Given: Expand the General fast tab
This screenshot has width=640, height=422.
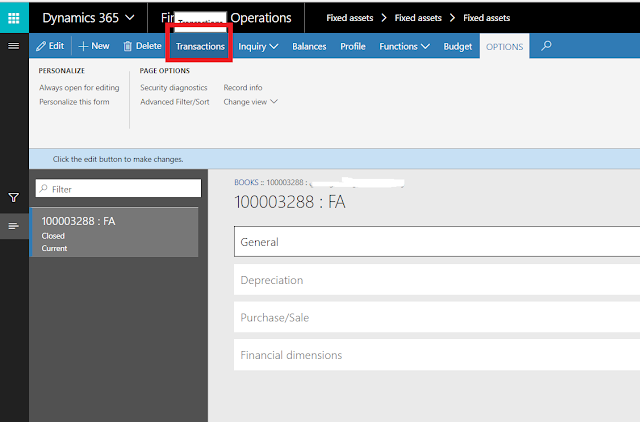Looking at the screenshot, I should tap(437, 242).
